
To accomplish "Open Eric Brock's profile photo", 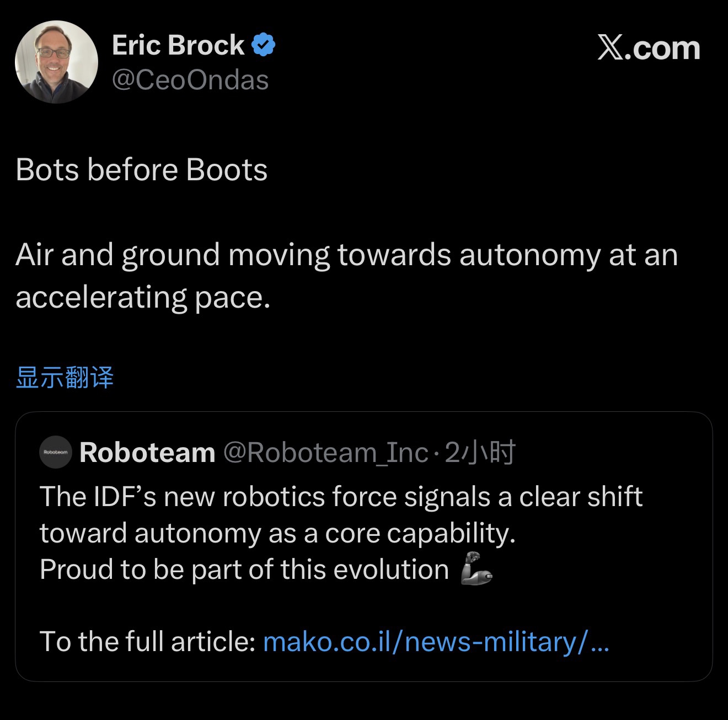I will click(x=56, y=62).
